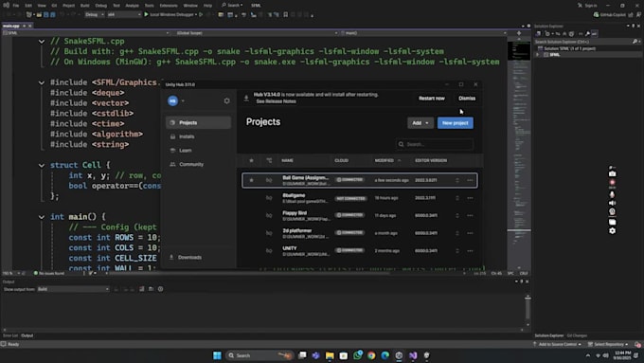Open the 8ballgame project
Image resolution: width=644 pixels, height=363 pixels.
pos(360,198)
